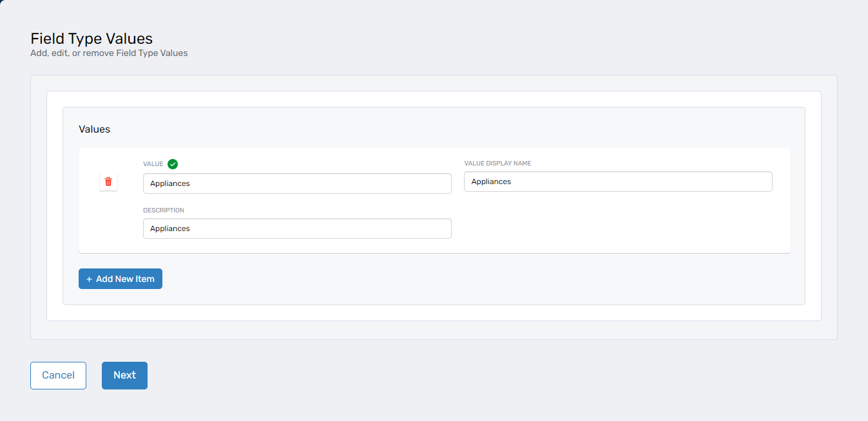The width and height of the screenshot is (868, 421).
Task: Click the DESCRIPTION label
Action: [x=163, y=210]
